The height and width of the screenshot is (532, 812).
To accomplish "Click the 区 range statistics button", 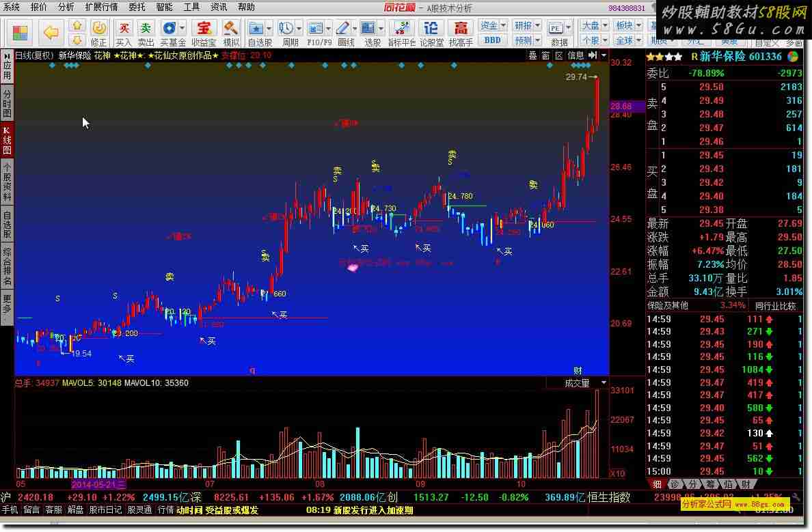I will [559, 55].
